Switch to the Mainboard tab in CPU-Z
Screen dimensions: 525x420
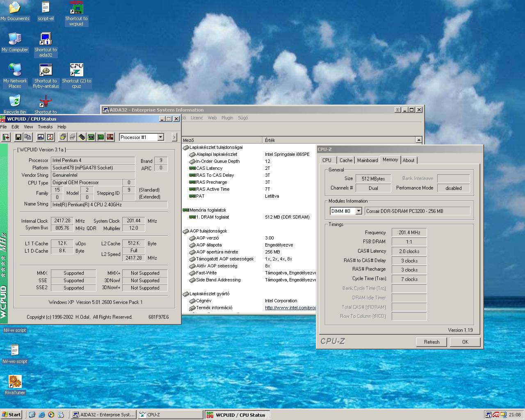pos(367,160)
